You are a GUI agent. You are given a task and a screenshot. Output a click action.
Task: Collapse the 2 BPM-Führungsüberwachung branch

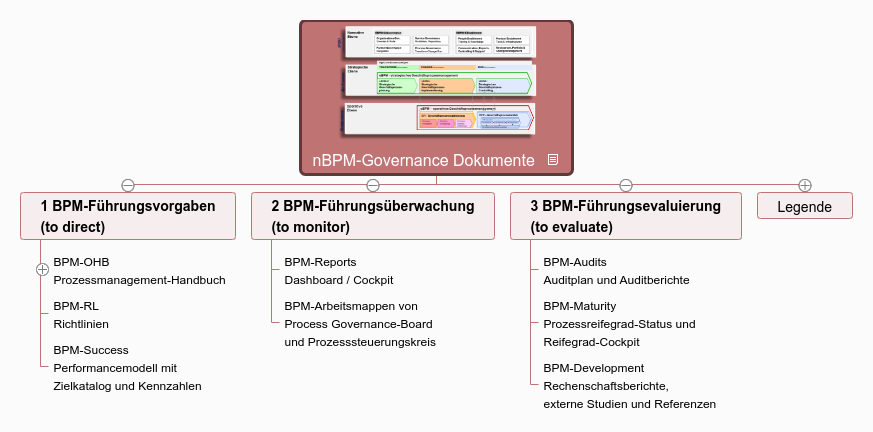tap(373, 185)
